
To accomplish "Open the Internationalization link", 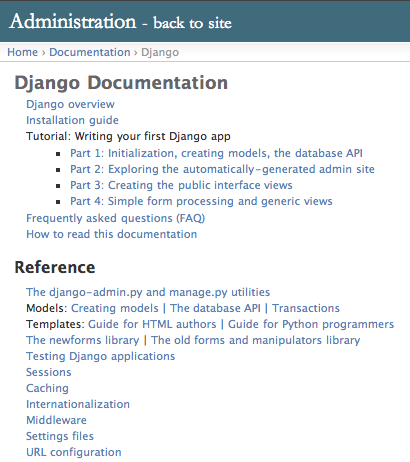I will 78,404.
